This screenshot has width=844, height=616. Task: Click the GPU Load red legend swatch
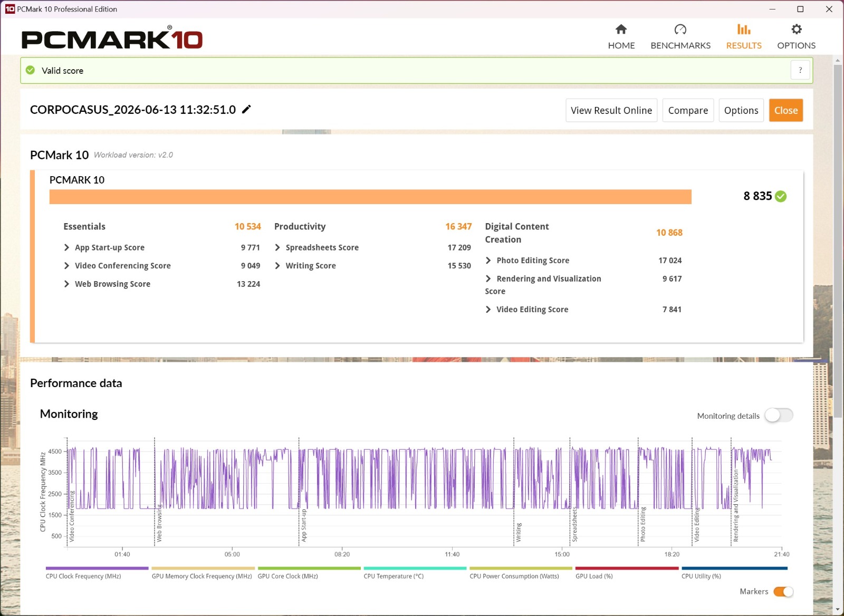[x=627, y=568]
